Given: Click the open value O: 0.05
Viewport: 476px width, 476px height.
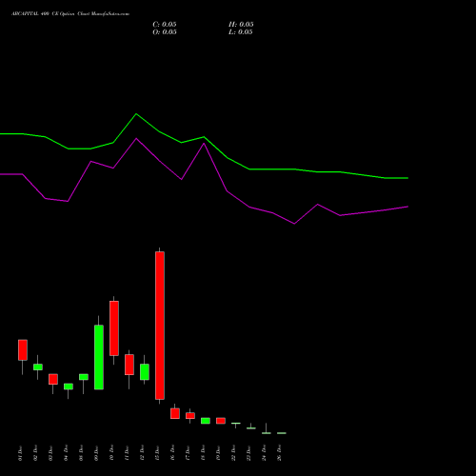Looking at the screenshot, I should click(x=165, y=32).
